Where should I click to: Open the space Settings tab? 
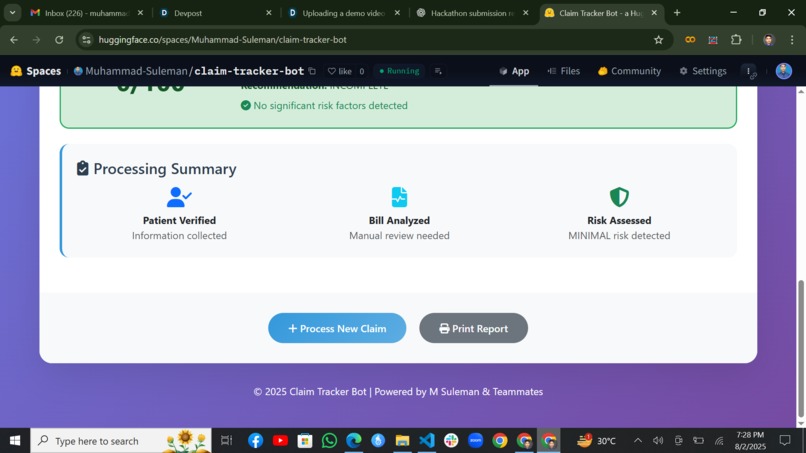703,71
